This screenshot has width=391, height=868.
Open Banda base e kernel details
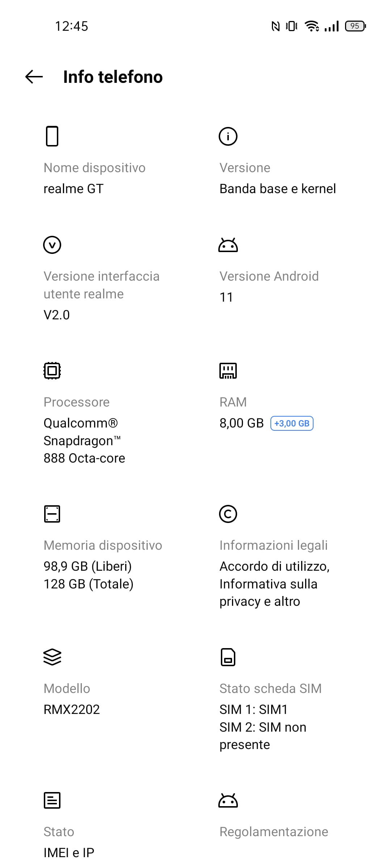point(278,189)
